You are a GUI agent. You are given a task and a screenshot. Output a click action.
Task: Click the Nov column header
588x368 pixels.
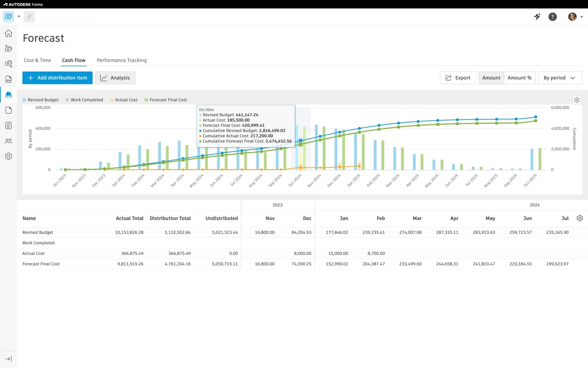270,218
